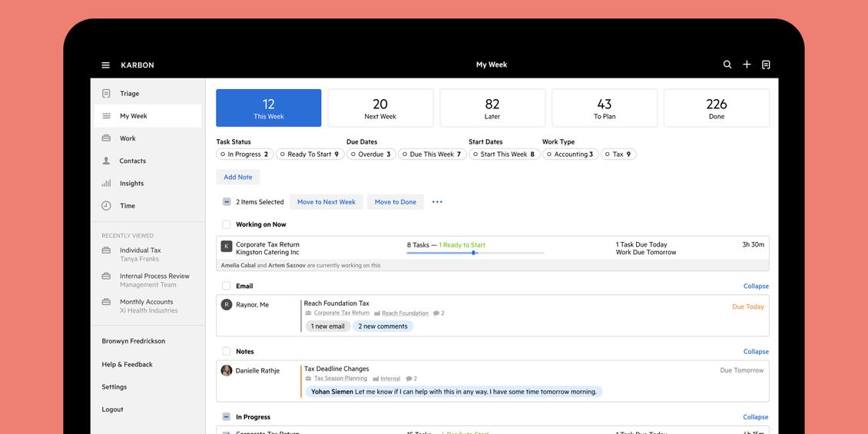Image resolution: width=868 pixels, height=434 pixels.
Task: Click the Time clock icon
Action: coord(106,206)
